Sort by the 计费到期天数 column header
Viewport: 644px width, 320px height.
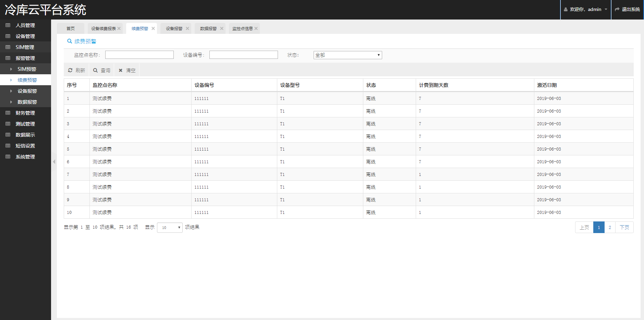pyautogui.click(x=434, y=85)
